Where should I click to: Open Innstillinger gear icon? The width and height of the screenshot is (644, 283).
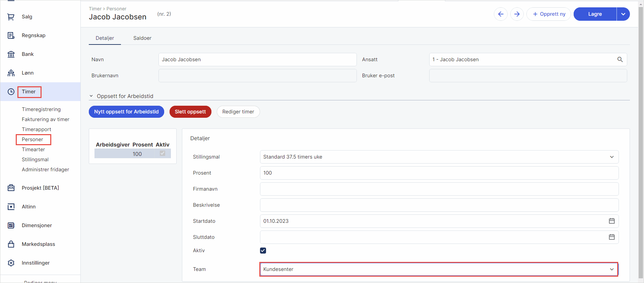11,263
